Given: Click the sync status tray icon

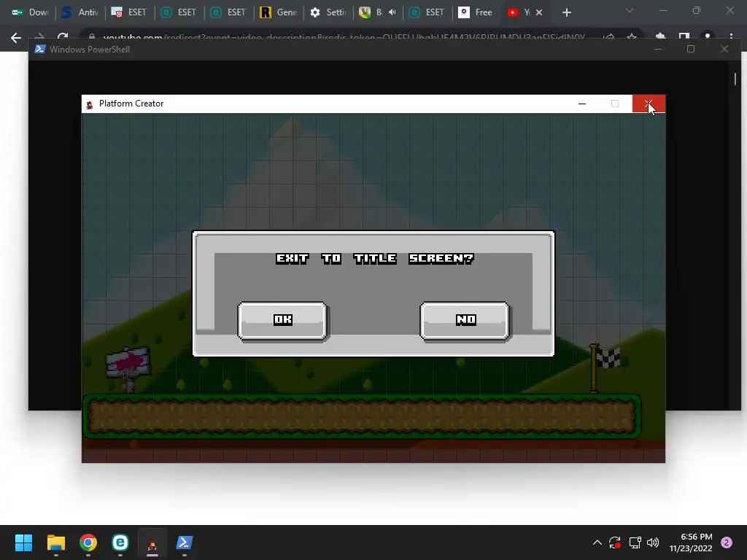Looking at the screenshot, I should (614, 542).
